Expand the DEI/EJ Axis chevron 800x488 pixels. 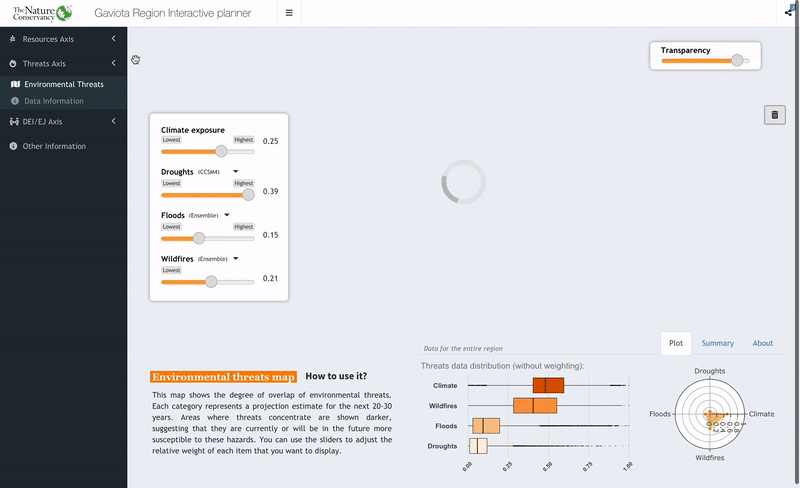click(114, 122)
